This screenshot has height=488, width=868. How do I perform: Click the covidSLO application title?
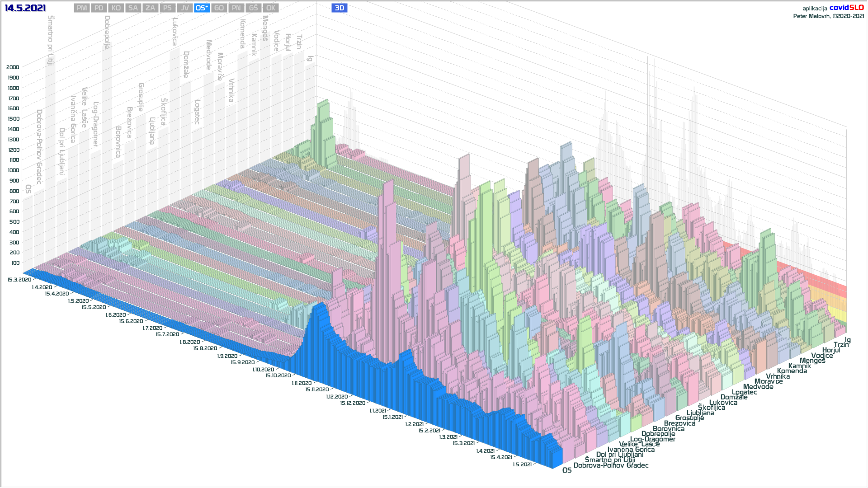(846, 8)
